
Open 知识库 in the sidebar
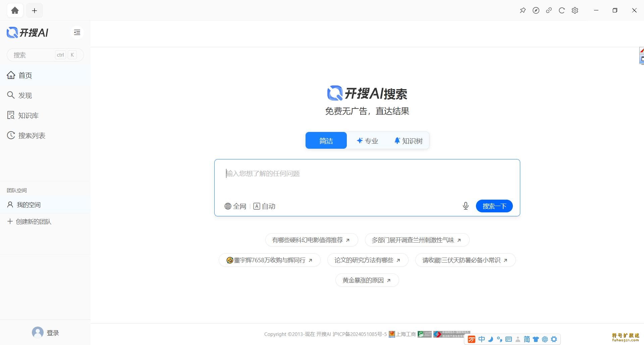click(x=45, y=116)
